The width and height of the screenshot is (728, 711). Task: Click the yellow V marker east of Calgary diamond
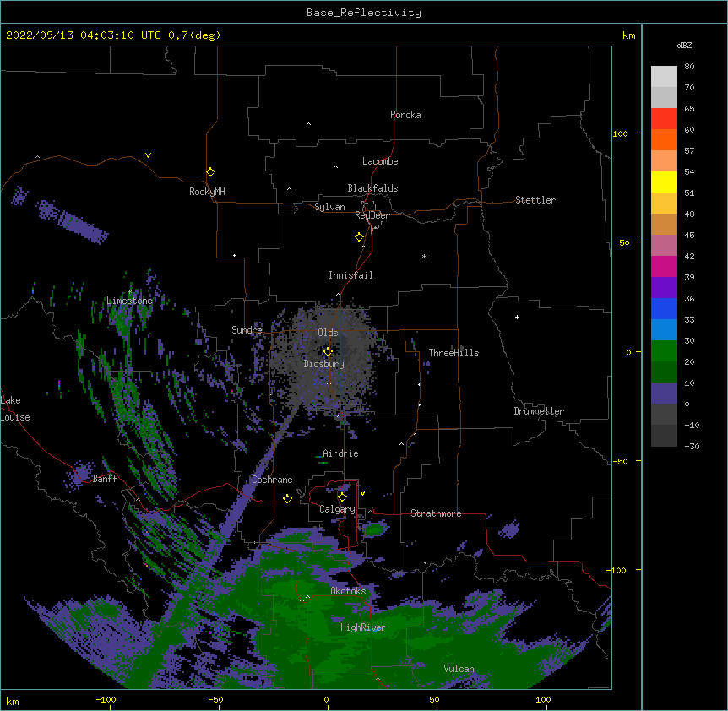point(362,493)
